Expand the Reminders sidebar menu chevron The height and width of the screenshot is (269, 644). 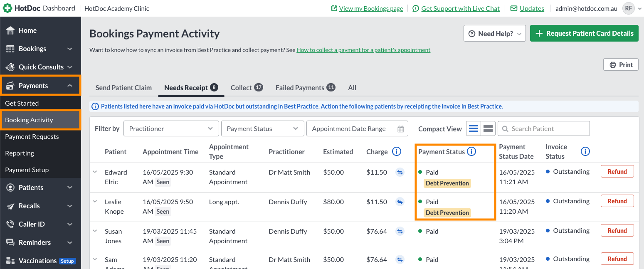point(70,242)
